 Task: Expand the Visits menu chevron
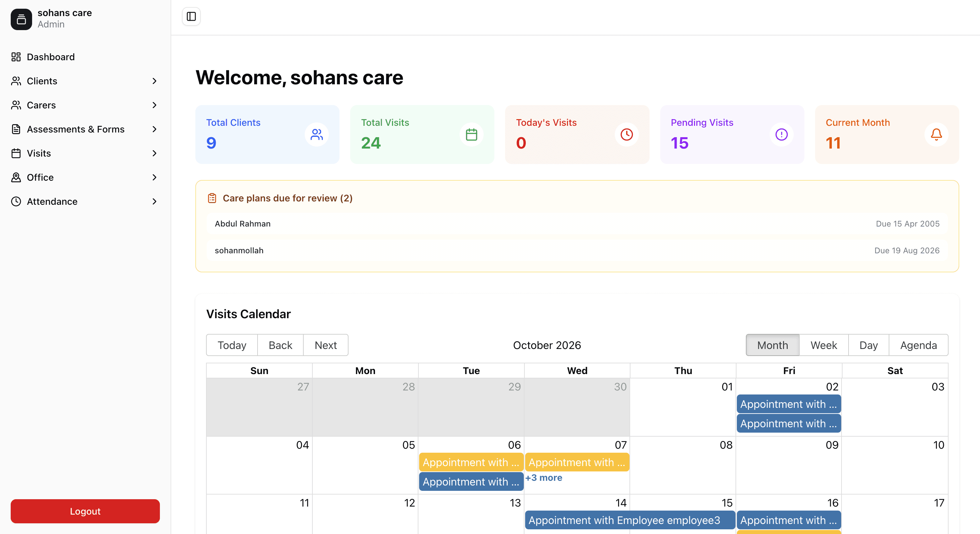pos(155,153)
